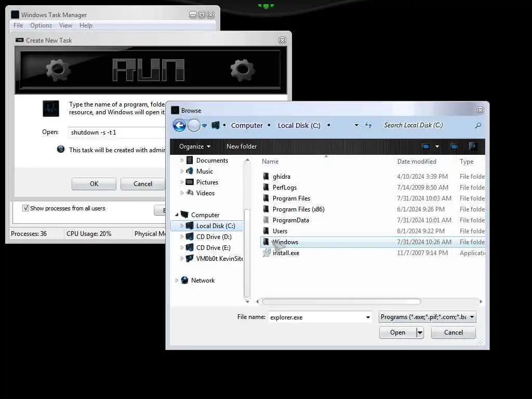
Task: Click the Forward arrow in Browse dialog
Action: click(x=194, y=126)
